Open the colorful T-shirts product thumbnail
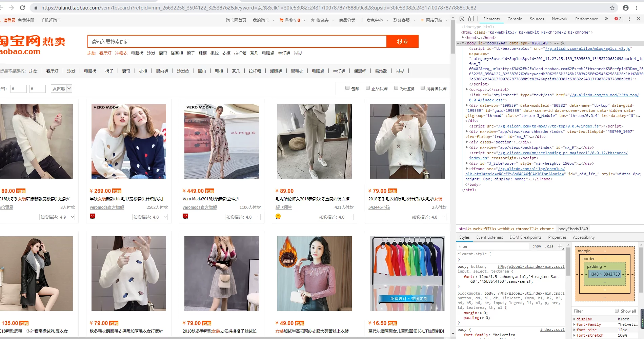 [x=407, y=274]
